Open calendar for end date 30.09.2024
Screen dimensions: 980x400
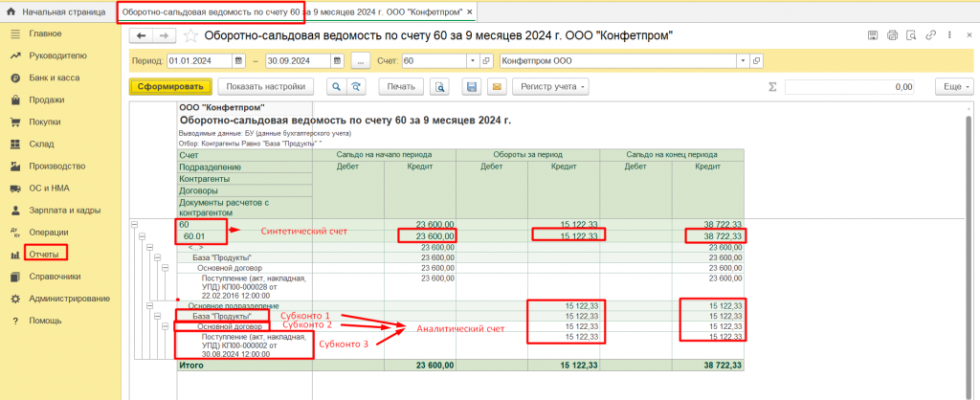[338, 61]
